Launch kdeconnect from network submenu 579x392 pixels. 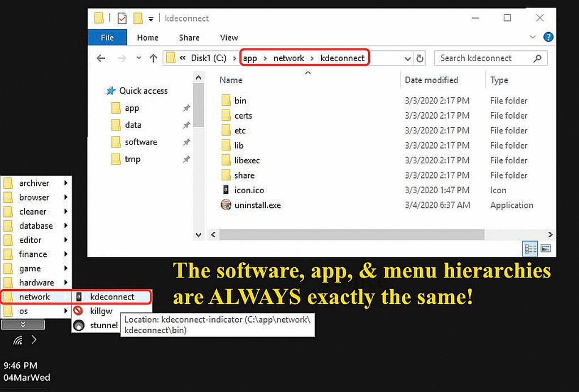(111, 297)
